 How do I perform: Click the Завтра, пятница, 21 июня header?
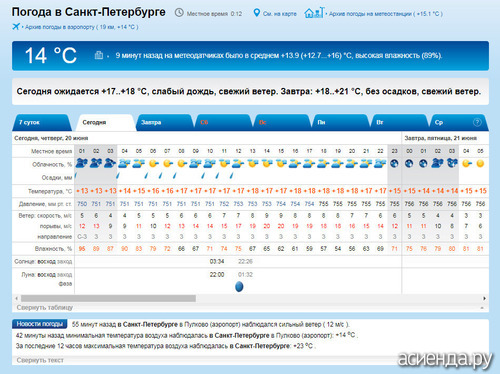coord(441,138)
